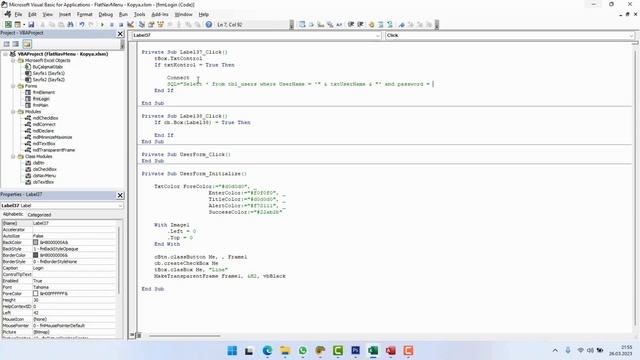The height and width of the screenshot is (360, 640).
Task: Click the Toggle Bookmark flag icon
Action: click(x=402, y=24)
